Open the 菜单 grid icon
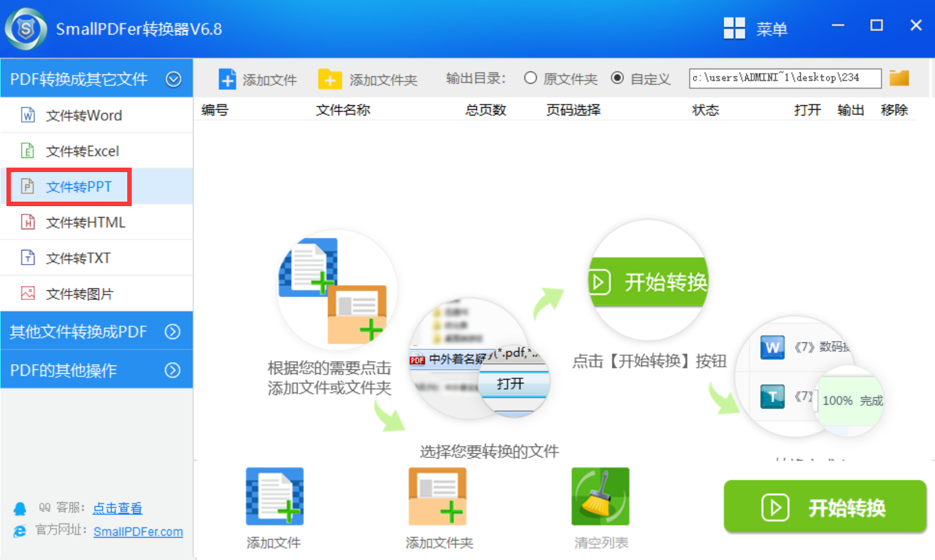The image size is (935, 560). tap(734, 28)
